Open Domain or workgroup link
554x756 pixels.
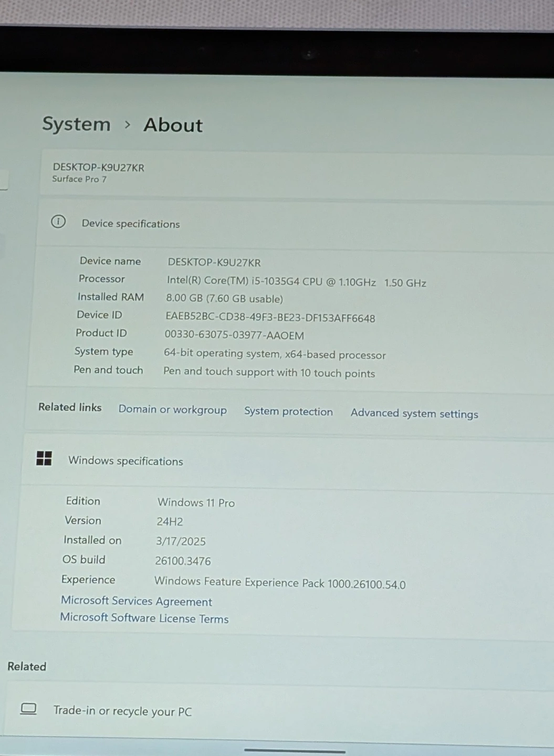click(173, 409)
